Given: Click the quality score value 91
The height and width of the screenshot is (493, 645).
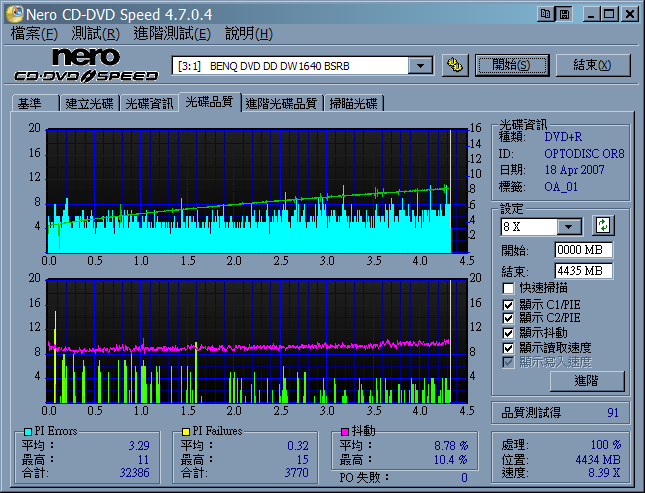Looking at the screenshot, I should pos(613,413).
